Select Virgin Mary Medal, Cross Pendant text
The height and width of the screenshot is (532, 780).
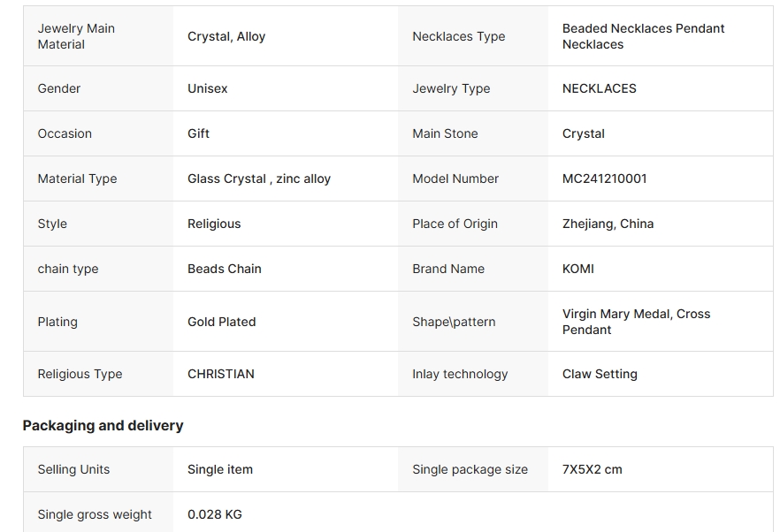point(636,322)
